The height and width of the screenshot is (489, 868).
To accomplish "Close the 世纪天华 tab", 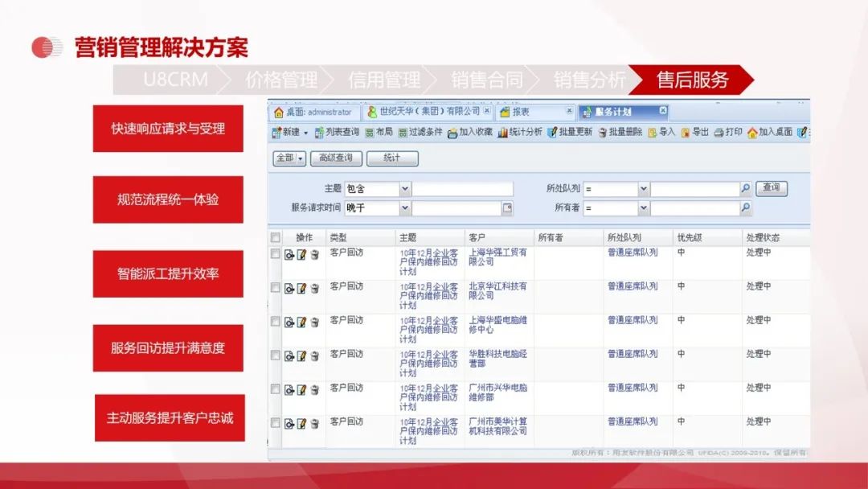I will tap(486, 111).
